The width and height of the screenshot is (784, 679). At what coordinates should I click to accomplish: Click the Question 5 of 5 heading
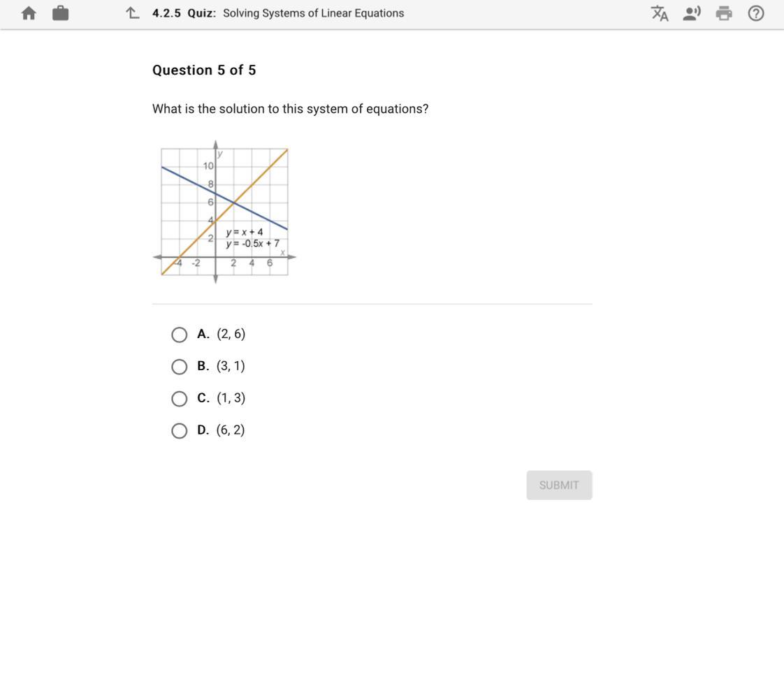(x=204, y=70)
